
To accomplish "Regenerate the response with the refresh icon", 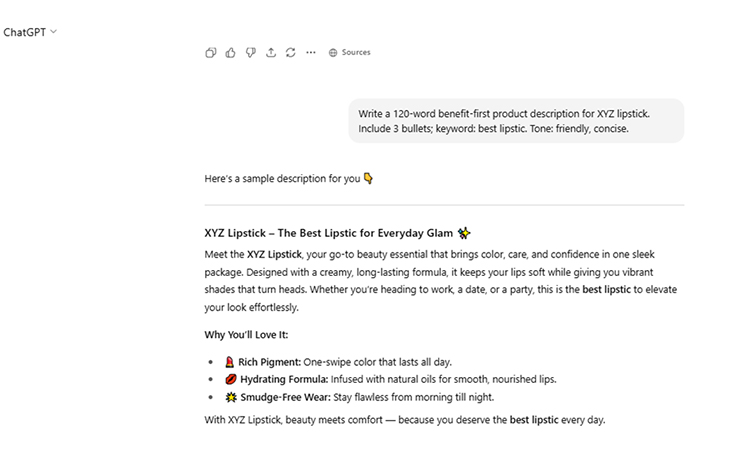I will pos(290,52).
